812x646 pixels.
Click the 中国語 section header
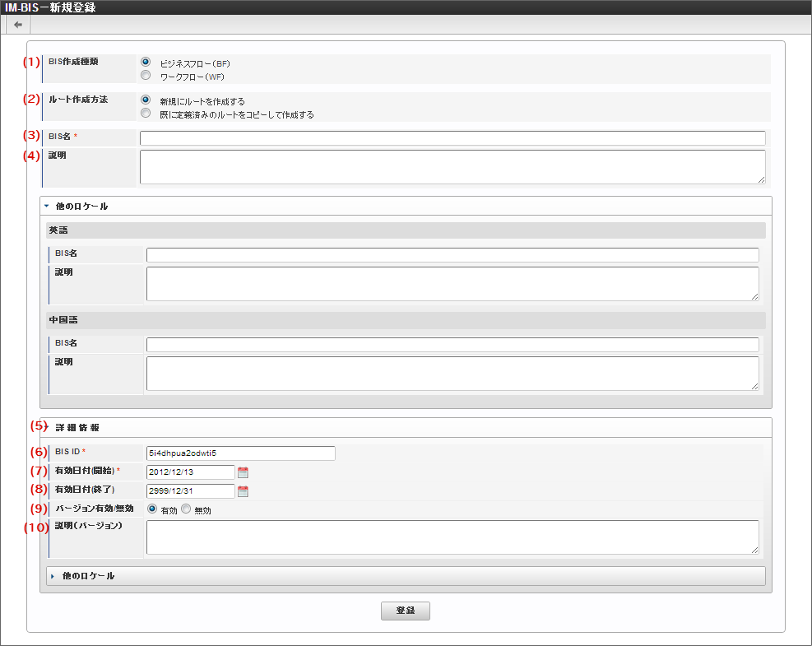pos(406,320)
